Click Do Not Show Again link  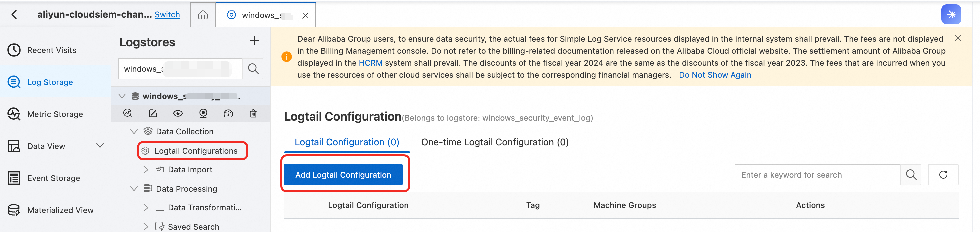[715, 75]
